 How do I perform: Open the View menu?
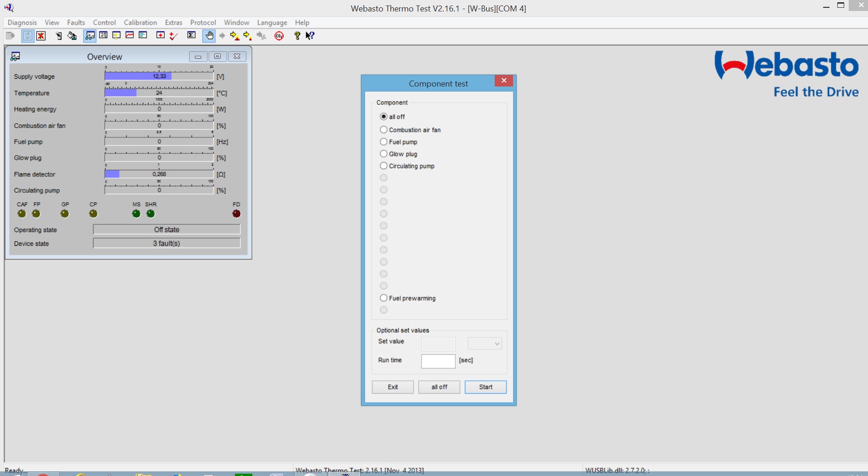(x=52, y=22)
